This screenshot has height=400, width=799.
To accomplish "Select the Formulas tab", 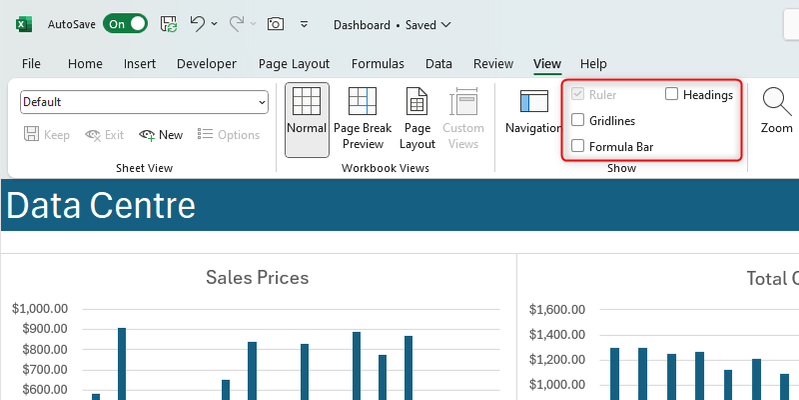I will tap(378, 64).
